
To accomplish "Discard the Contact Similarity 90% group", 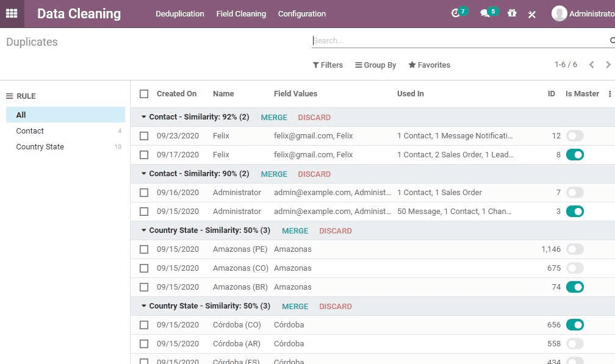I will (x=314, y=174).
